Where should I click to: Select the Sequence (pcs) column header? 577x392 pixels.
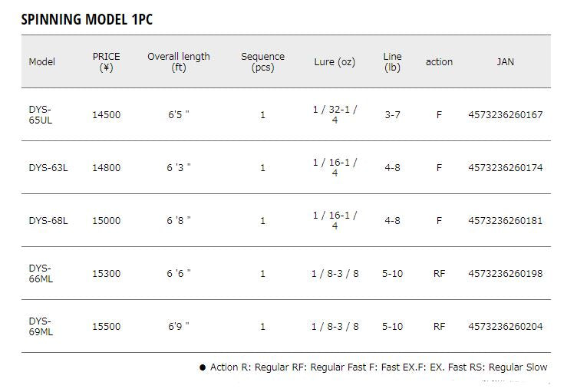262,62
